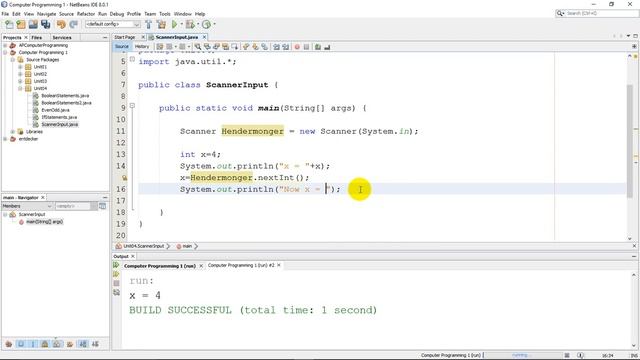Open the Profile Project dropdown arrow
Screen dimensions: 640x360
tap(214, 24)
